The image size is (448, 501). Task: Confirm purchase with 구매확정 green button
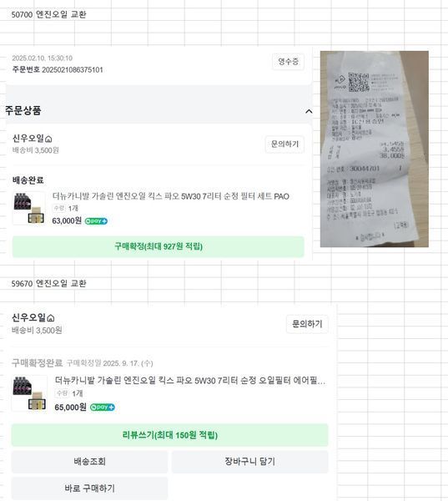pyautogui.click(x=158, y=246)
